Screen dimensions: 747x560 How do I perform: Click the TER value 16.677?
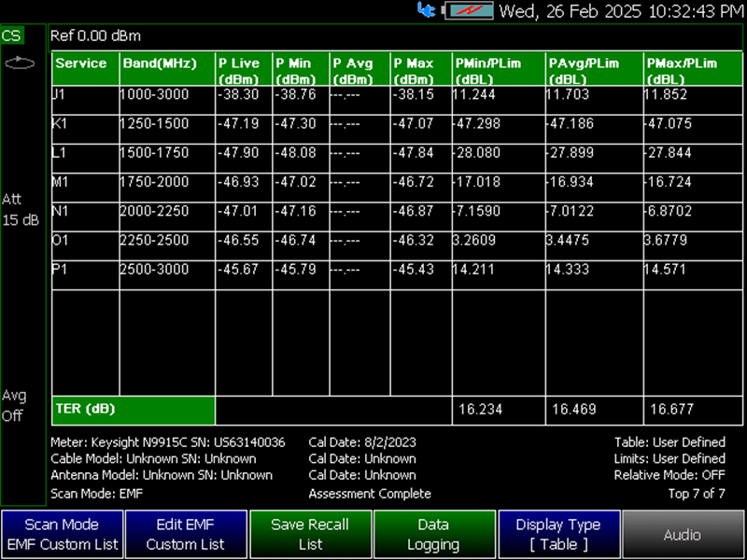point(672,409)
